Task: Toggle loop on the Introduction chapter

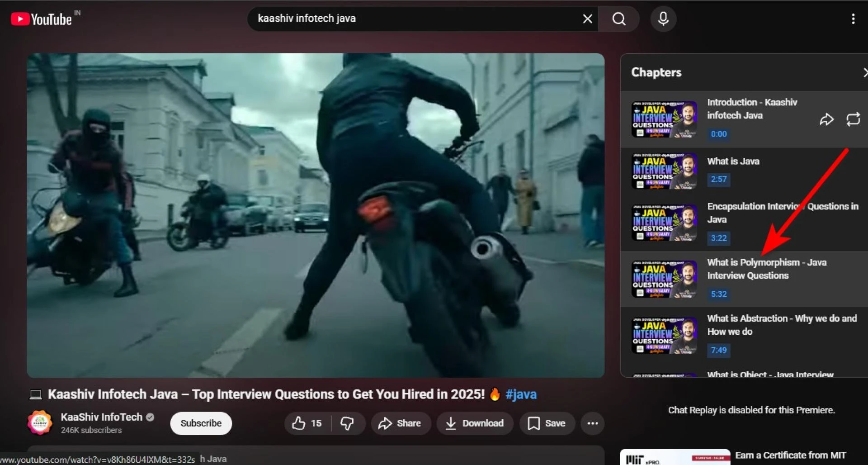Action: pyautogui.click(x=853, y=119)
